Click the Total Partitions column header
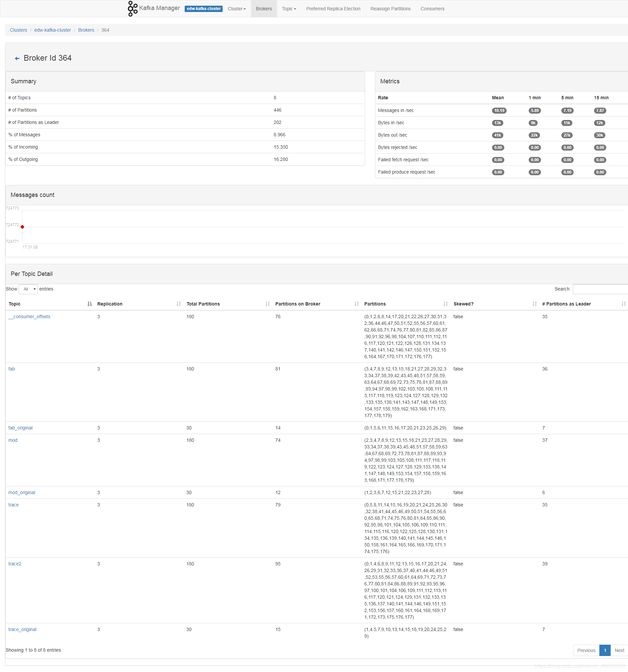 (203, 304)
